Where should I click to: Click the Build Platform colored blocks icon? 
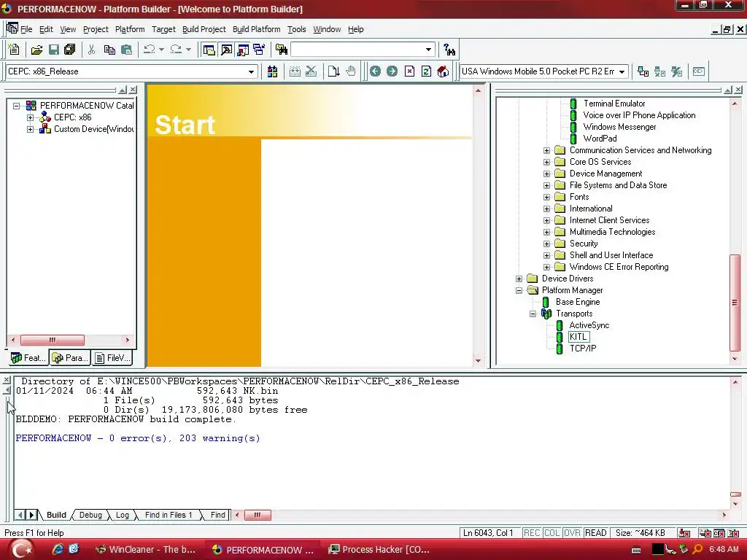click(x=272, y=71)
